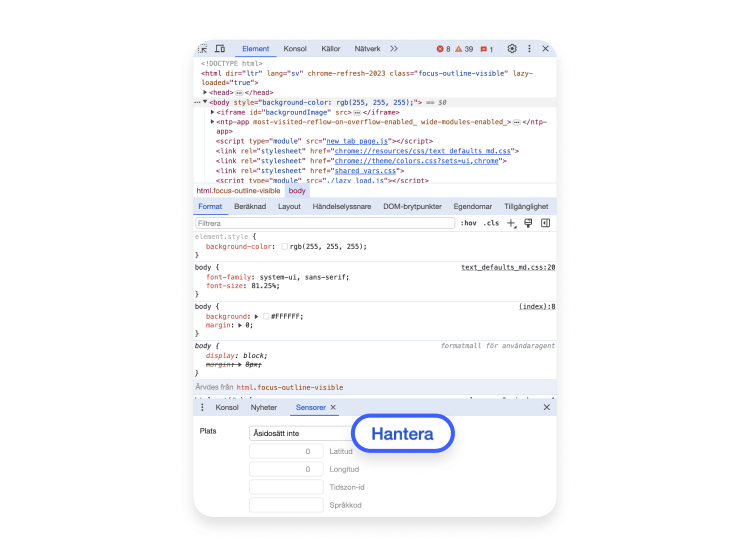Add a new style rule plus icon
This screenshot has width=750, height=557.
coord(511,223)
